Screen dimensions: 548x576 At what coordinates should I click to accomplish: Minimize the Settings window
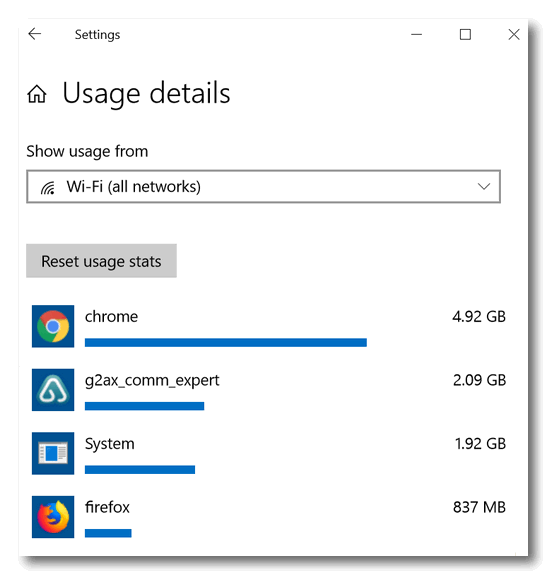pos(417,35)
